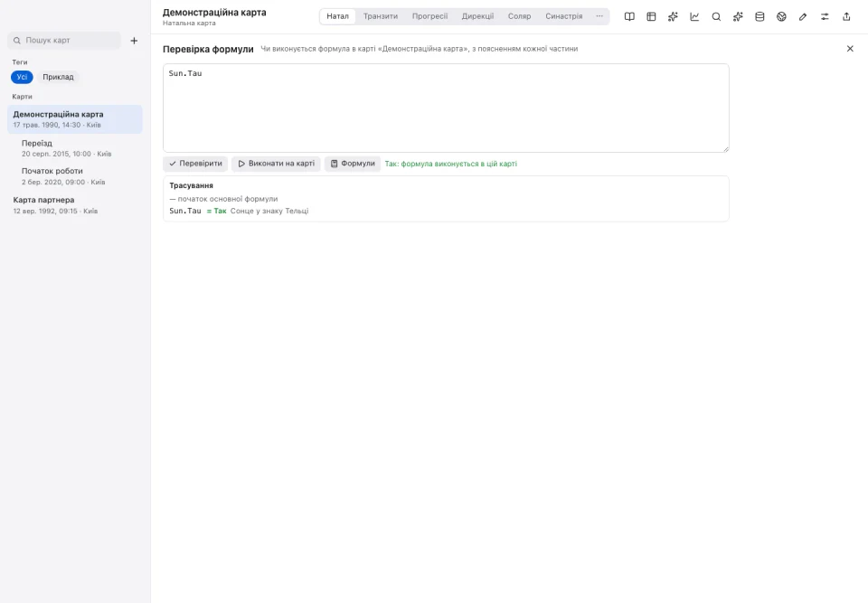Open the Формули button
The height and width of the screenshot is (603, 868).
(353, 164)
